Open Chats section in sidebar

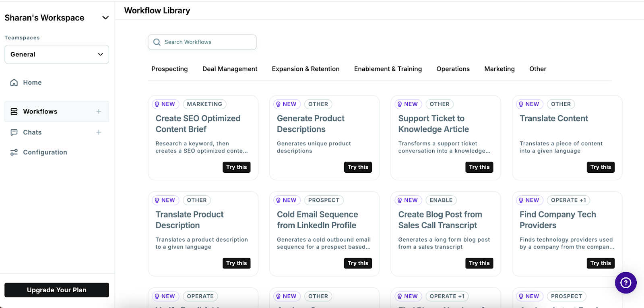(x=32, y=132)
